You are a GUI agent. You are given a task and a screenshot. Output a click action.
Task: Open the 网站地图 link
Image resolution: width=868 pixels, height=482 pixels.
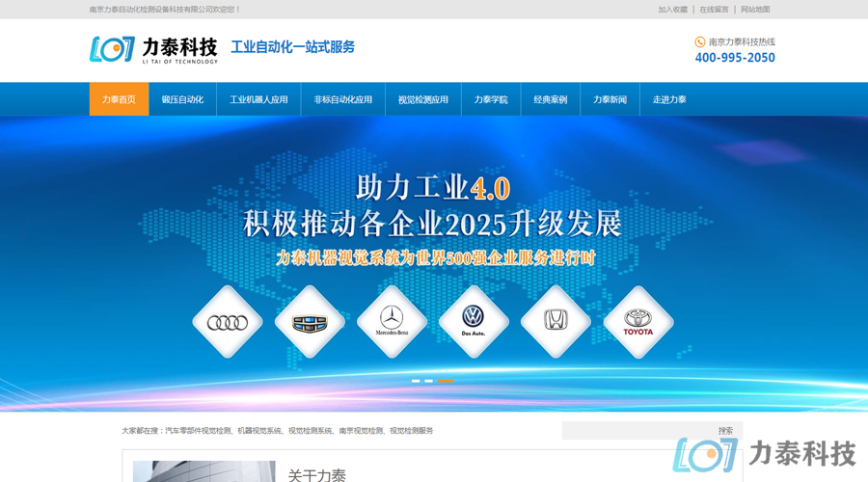pos(755,10)
